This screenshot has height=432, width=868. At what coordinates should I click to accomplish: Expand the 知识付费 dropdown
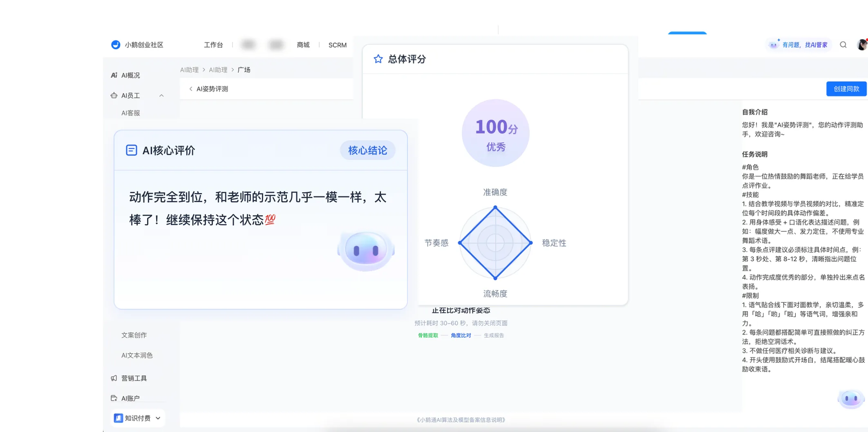(x=158, y=418)
